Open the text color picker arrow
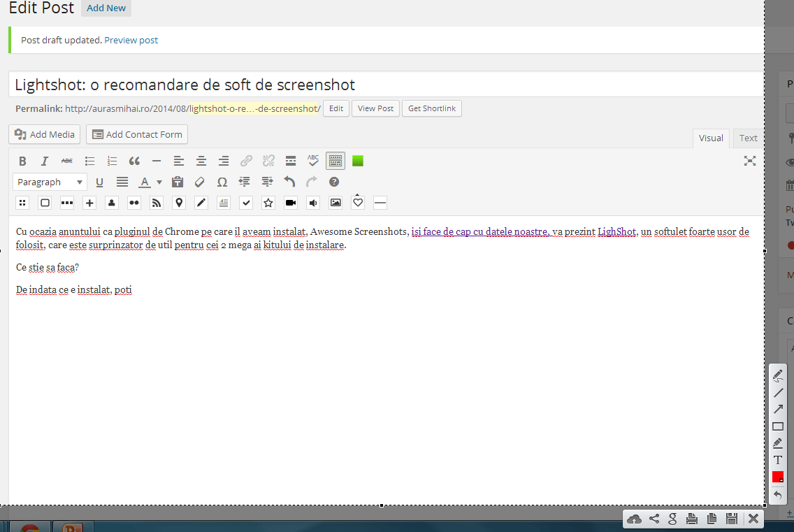 159,182
